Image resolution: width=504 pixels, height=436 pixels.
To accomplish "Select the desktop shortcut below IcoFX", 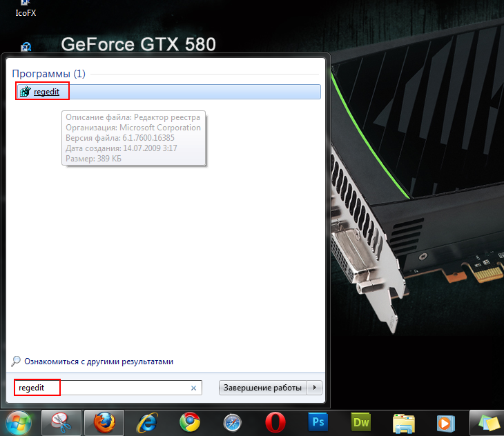I will point(26,47).
